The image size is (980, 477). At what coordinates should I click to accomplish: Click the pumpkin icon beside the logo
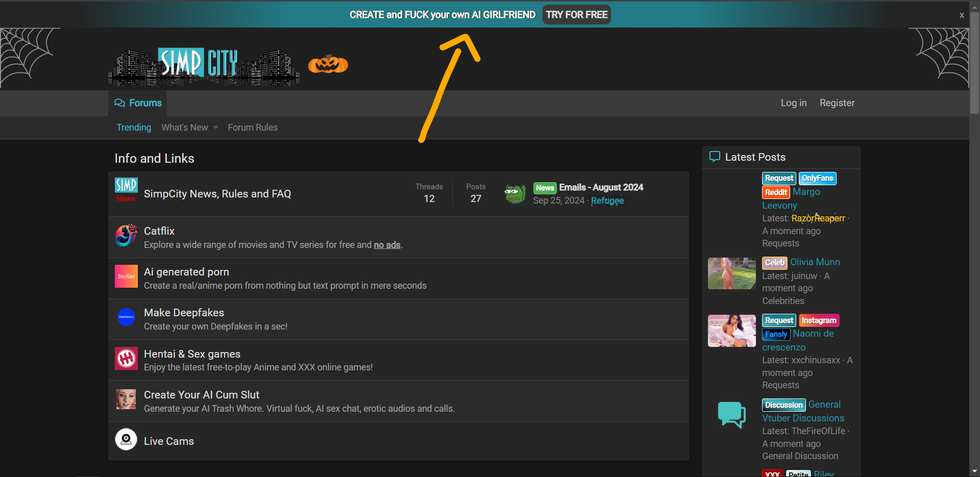click(328, 64)
